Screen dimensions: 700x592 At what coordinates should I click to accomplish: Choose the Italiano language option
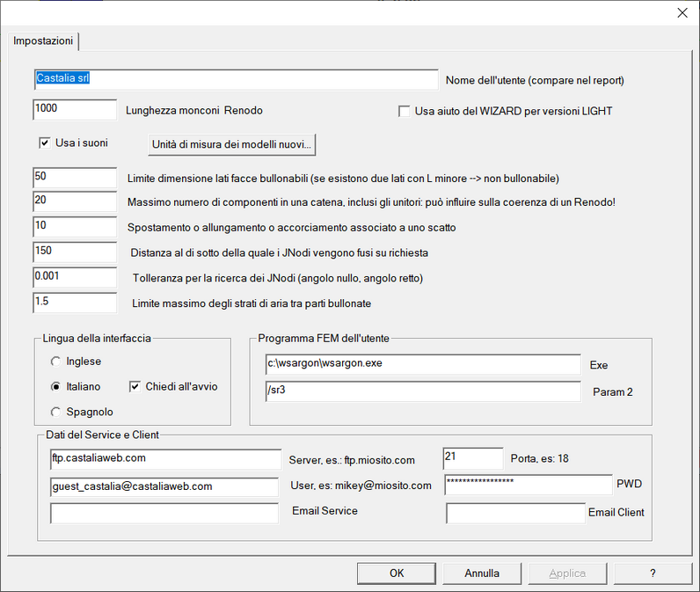coord(57,386)
